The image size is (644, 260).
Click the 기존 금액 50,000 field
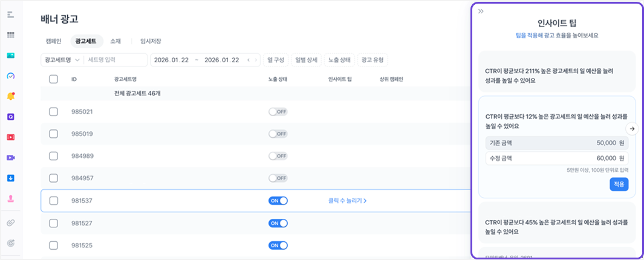(557, 143)
